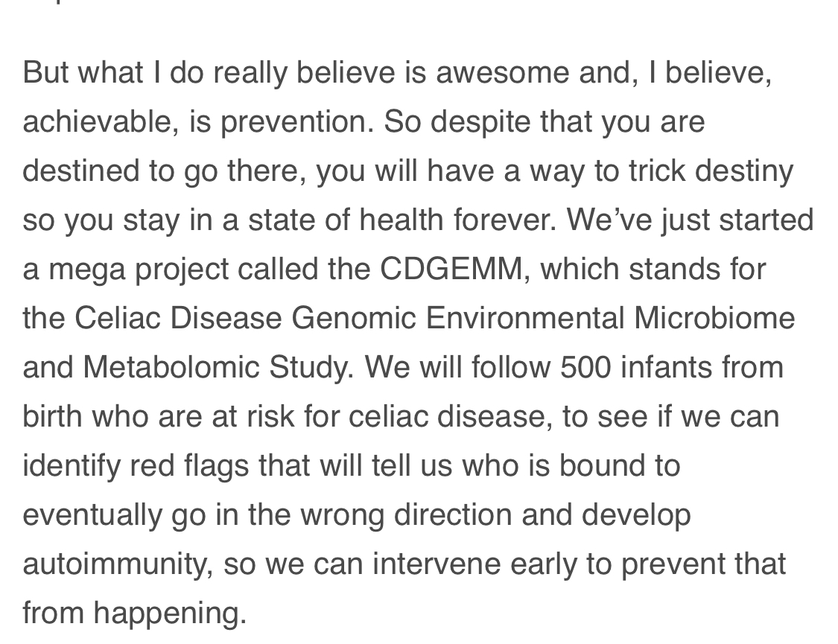Click the word "awesome" in first line
This screenshot has width=838, height=644.
(x=502, y=73)
